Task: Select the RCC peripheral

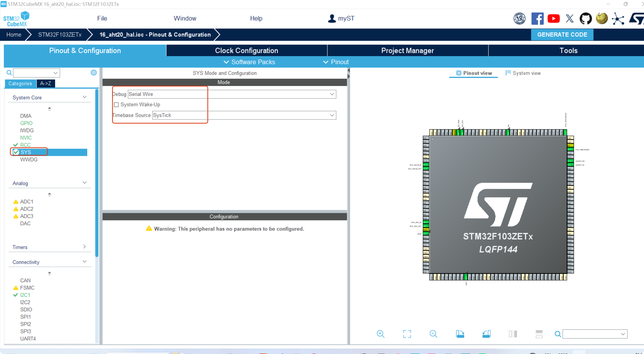Action: click(x=25, y=145)
